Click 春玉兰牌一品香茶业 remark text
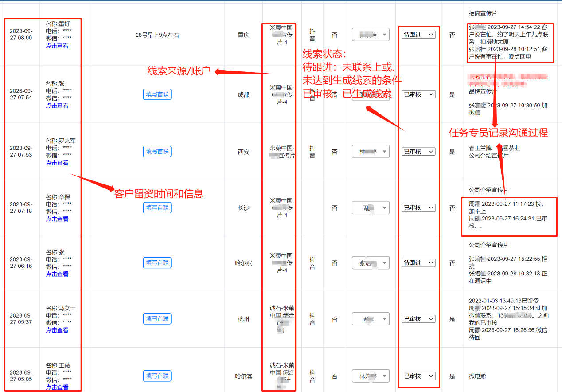The width and height of the screenshot is (562, 392). pyautogui.click(x=494, y=148)
